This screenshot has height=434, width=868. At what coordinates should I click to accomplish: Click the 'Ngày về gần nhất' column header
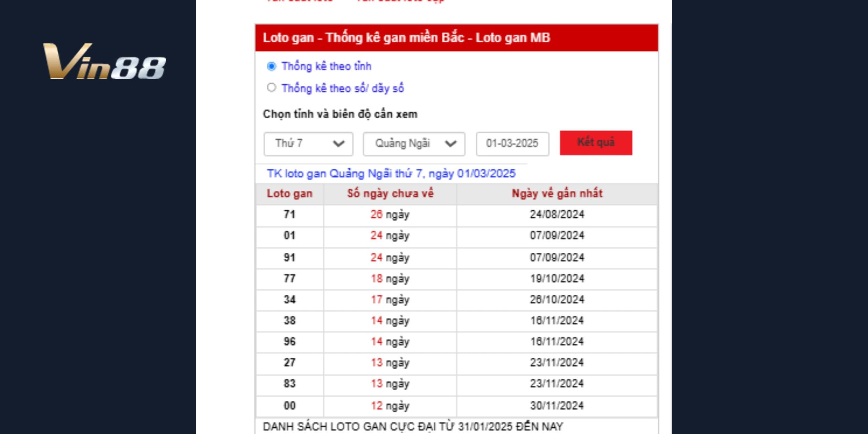(557, 194)
